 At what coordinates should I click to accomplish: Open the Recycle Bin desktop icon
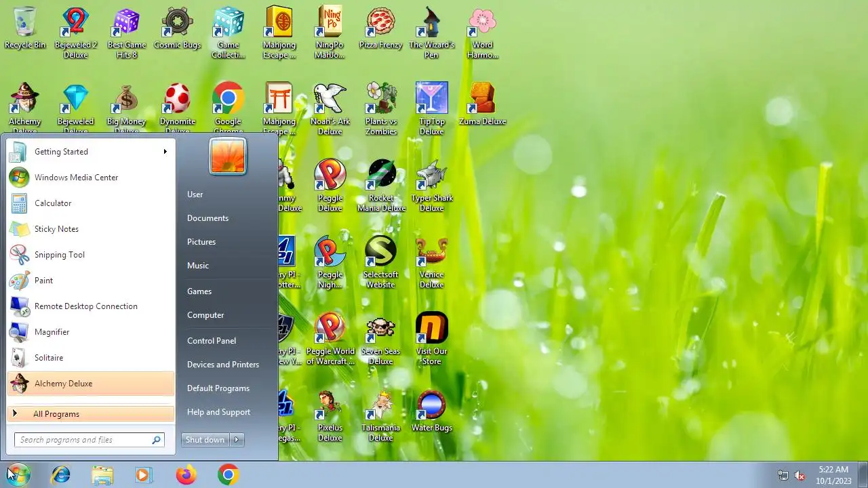[25, 28]
